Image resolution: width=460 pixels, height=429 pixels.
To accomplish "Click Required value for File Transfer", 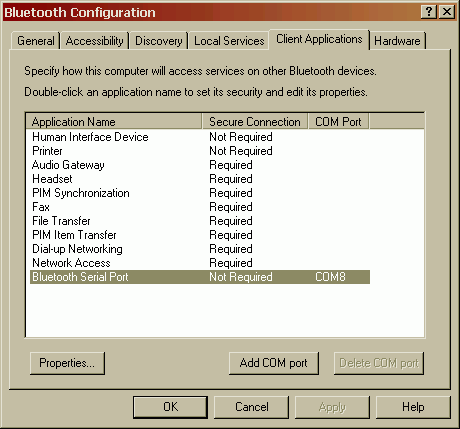I will [x=231, y=221].
